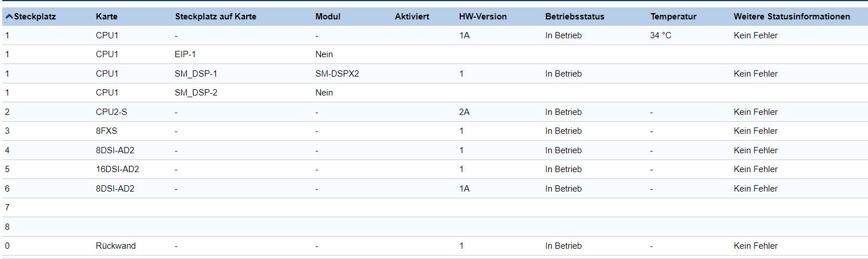Screen dimensions: 868x259
Task: Click the 34 °C temperature value
Action: (661, 35)
